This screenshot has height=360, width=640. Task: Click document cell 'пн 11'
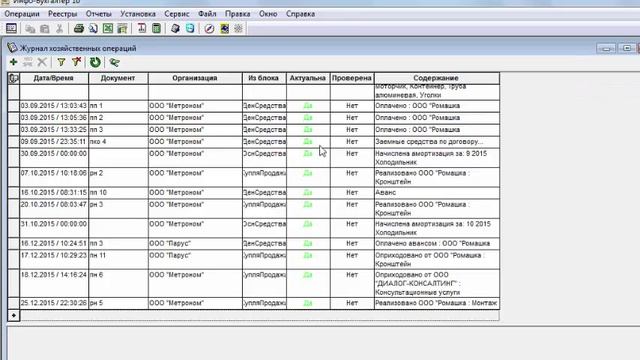point(118,259)
